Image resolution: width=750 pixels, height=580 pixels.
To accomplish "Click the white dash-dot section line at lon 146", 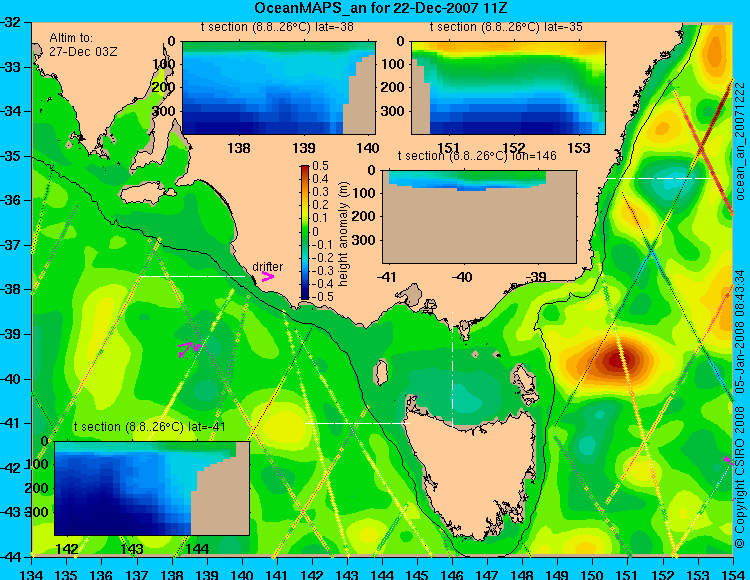I will pyautogui.click(x=452, y=370).
